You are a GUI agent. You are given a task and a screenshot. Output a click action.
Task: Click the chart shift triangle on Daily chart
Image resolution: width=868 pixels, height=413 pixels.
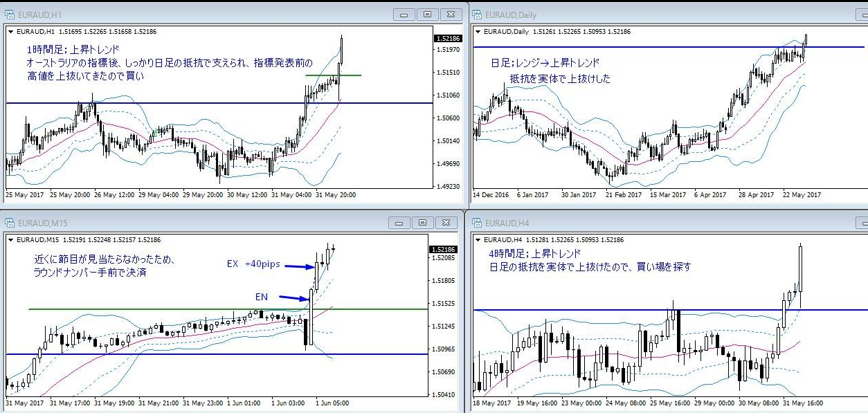(x=477, y=32)
